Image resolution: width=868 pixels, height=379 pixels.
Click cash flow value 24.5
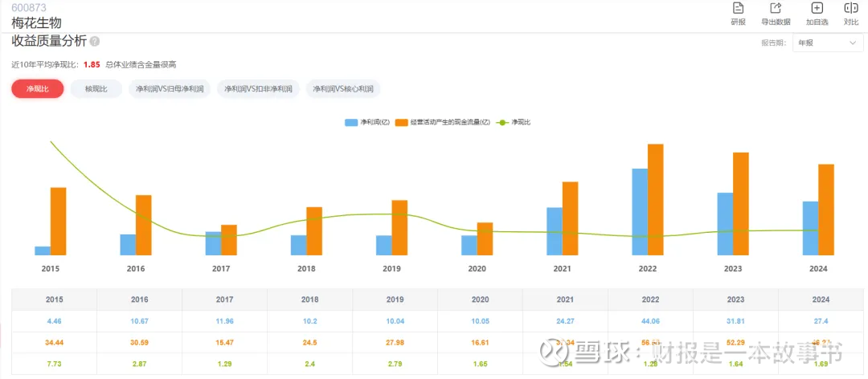[x=310, y=343]
